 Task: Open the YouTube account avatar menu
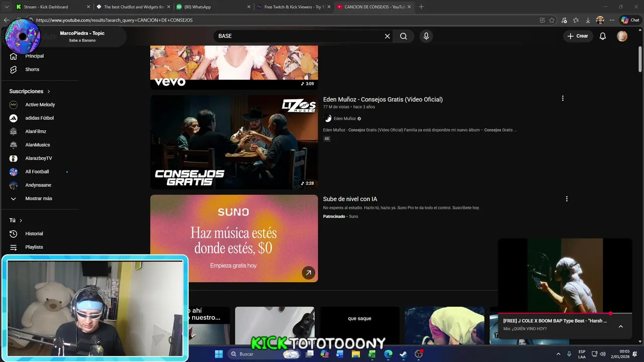(622, 36)
